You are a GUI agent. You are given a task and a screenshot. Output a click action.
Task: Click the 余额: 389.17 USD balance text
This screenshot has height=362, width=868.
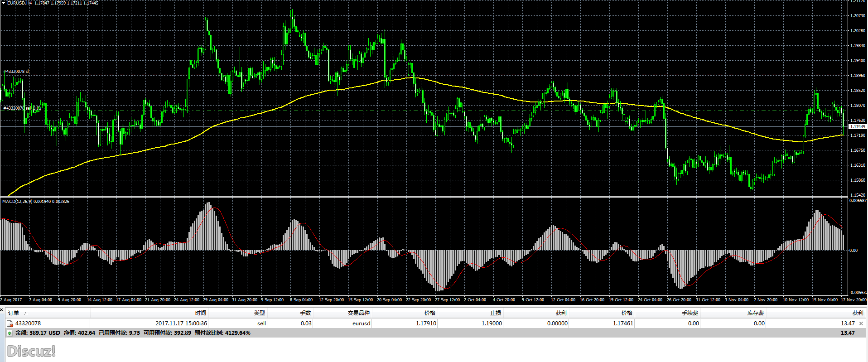(38, 333)
